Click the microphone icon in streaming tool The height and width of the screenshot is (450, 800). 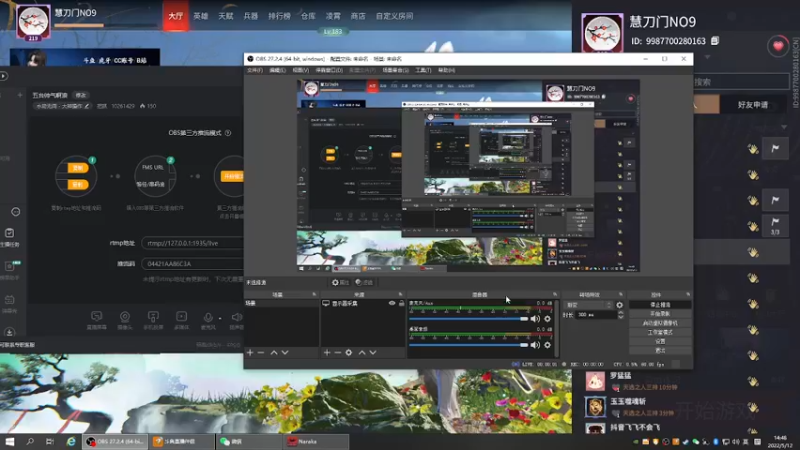click(x=208, y=320)
